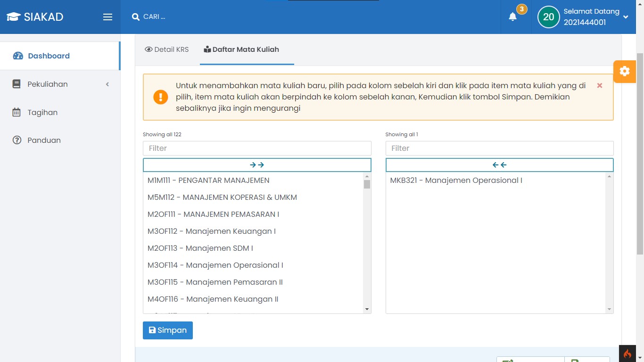The image size is (644, 362).
Task: Select M1M111 - PENGANTAR MANAJEMEN
Action: [253, 181]
